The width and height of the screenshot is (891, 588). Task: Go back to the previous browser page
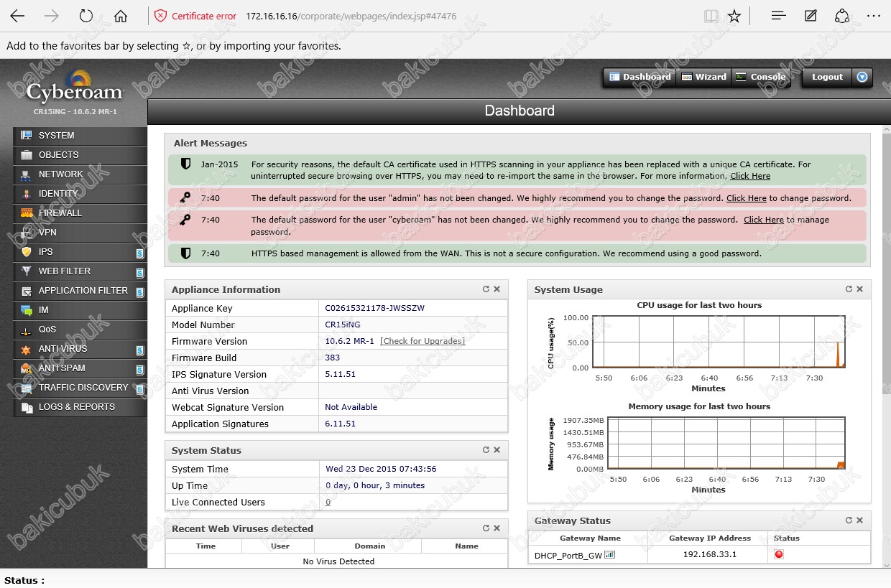pyautogui.click(x=17, y=16)
